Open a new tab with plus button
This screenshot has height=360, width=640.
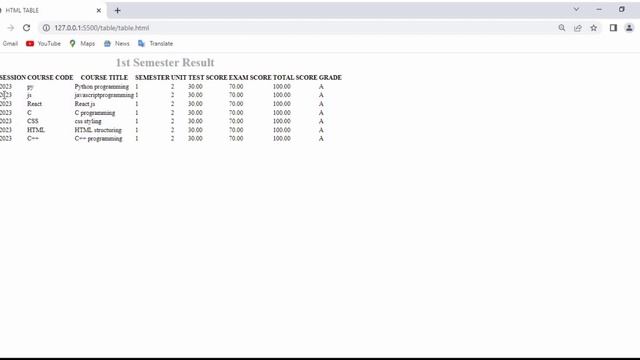coord(118,11)
